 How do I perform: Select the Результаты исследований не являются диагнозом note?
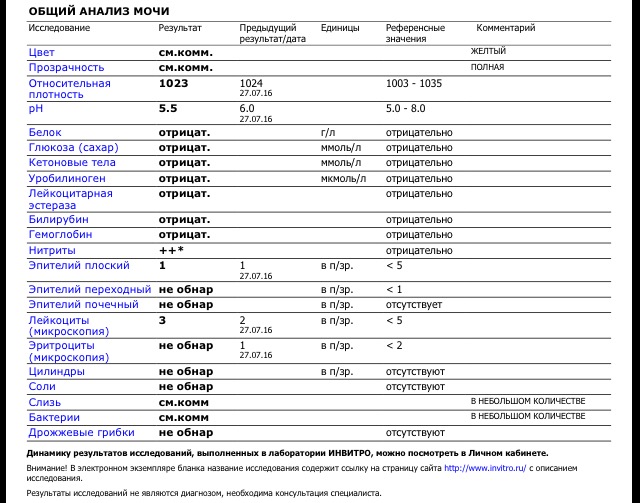pyautogui.click(x=204, y=493)
